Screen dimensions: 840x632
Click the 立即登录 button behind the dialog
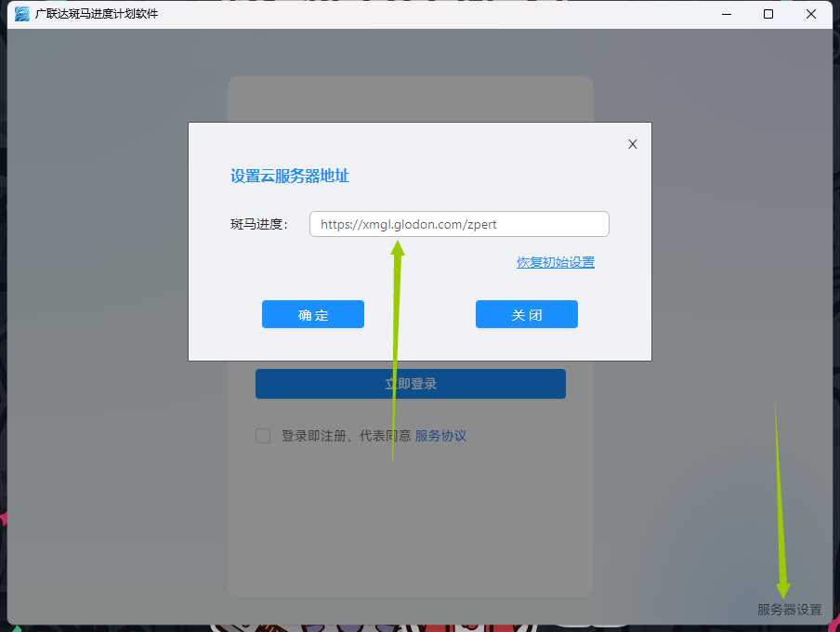coord(411,384)
